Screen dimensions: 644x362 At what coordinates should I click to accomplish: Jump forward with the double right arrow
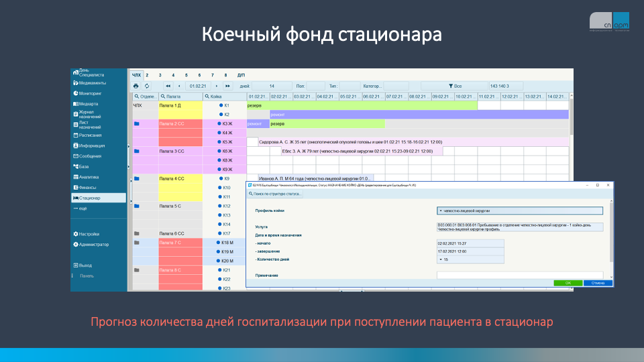227,86
